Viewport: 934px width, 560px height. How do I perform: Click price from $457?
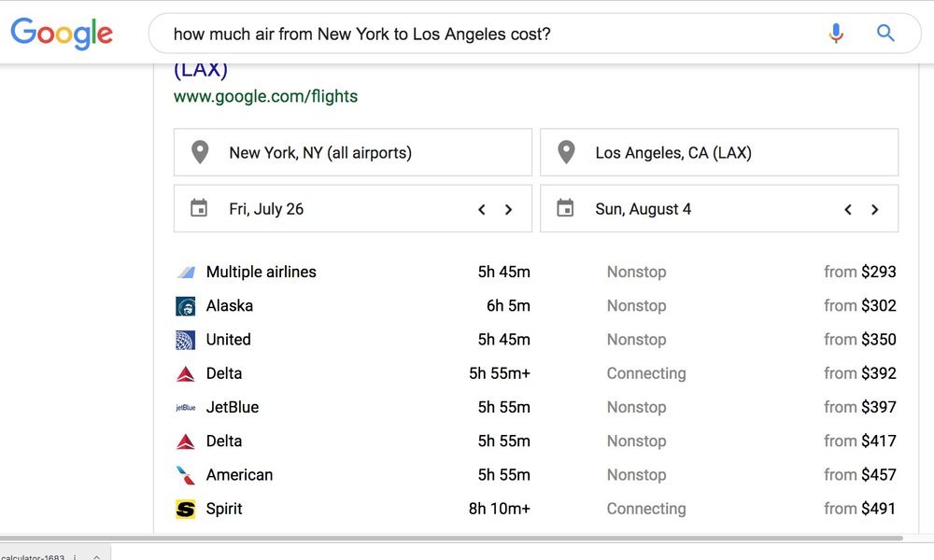tap(859, 475)
